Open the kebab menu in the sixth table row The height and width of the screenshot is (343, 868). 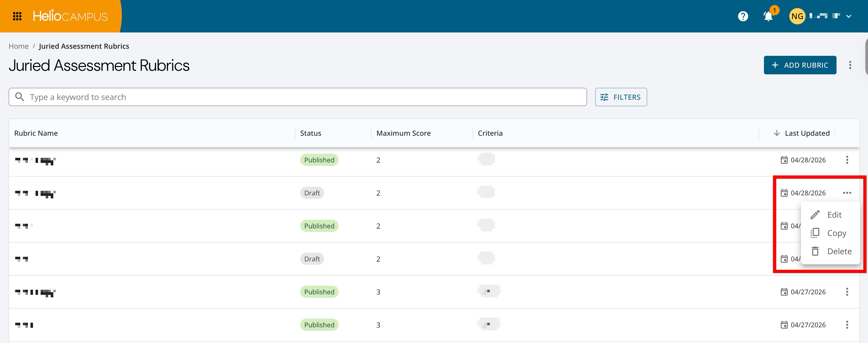coord(847,325)
